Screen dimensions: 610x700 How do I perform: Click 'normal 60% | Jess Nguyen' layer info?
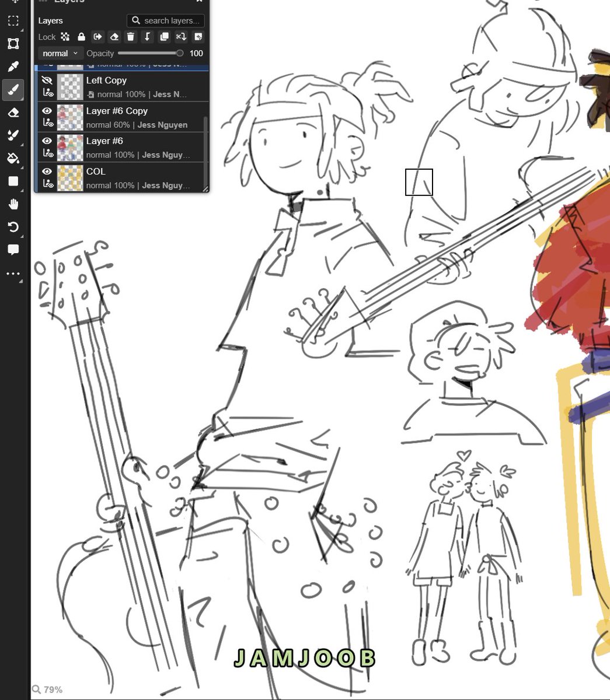137,125
